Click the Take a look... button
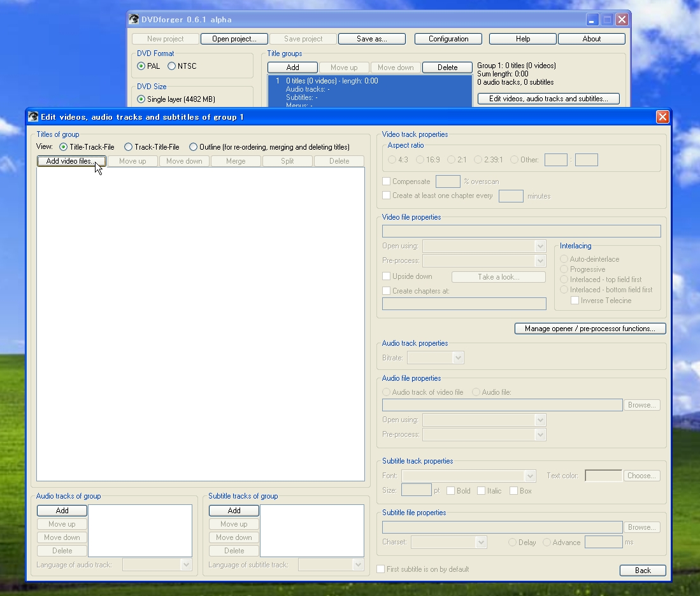 coord(499,277)
